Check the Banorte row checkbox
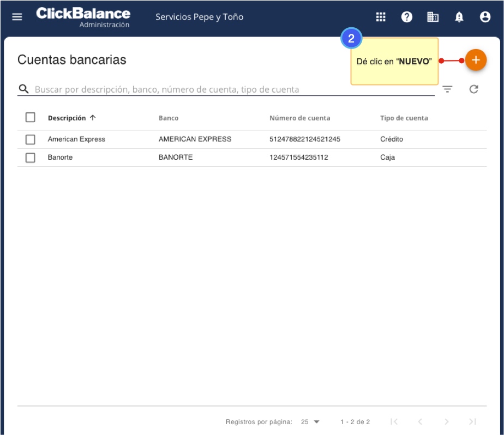This screenshot has width=504, height=435. pos(31,158)
